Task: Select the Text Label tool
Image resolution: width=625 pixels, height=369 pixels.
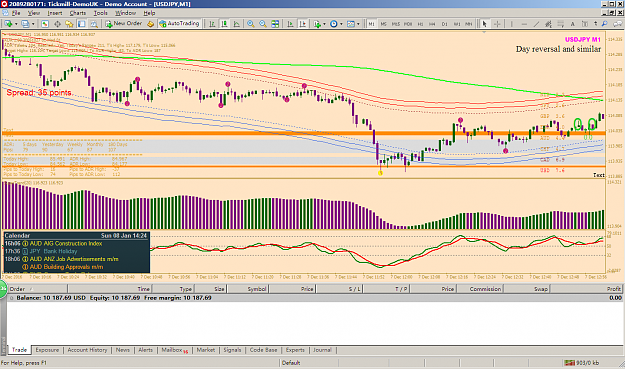Action: (x=584, y=24)
